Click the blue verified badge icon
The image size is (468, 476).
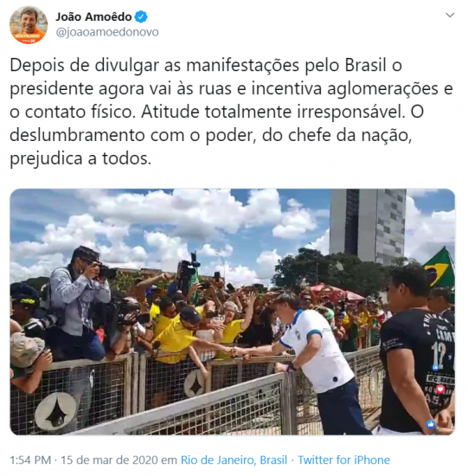coord(141,16)
